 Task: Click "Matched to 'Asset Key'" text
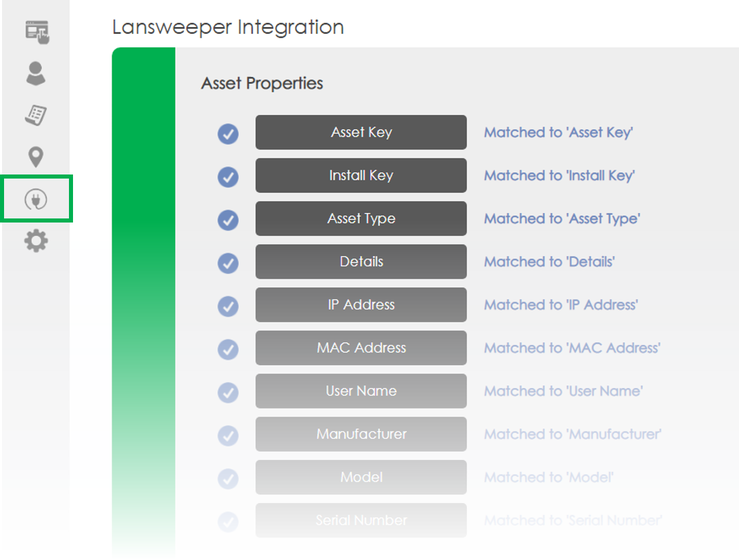point(558,133)
